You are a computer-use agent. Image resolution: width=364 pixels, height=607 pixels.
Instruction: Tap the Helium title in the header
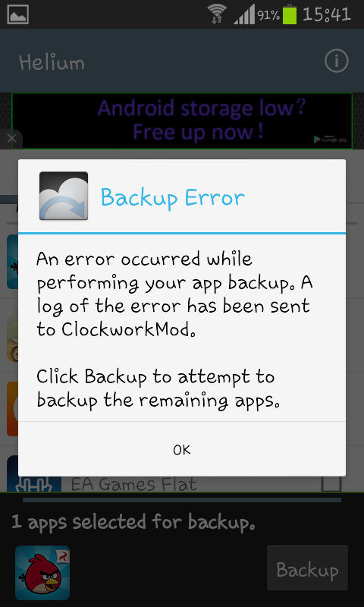[52, 62]
